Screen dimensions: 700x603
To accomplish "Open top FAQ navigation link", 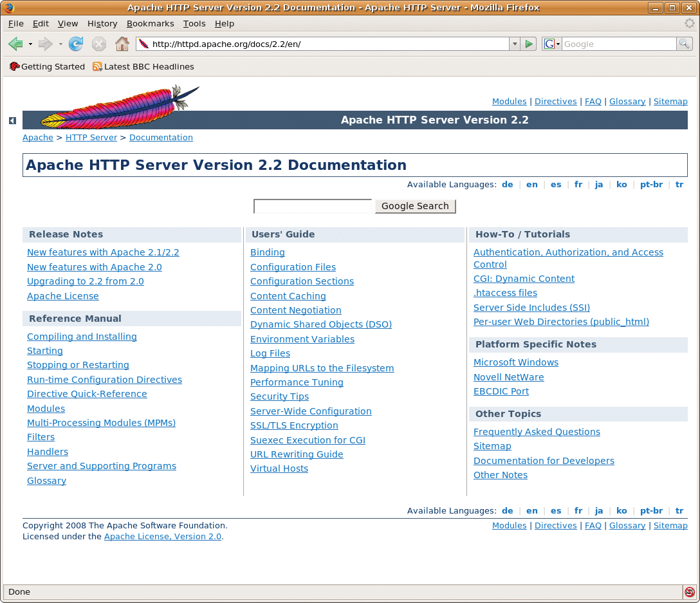I will [x=593, y=102].
